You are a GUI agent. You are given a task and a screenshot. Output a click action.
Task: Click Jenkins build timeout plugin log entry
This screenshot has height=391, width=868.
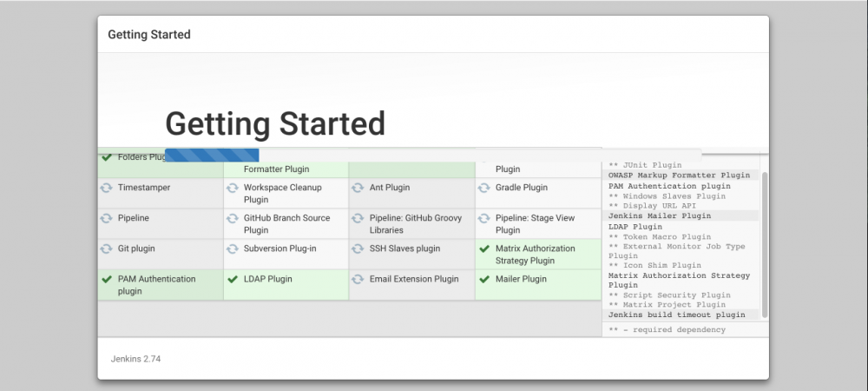(676, 315)
